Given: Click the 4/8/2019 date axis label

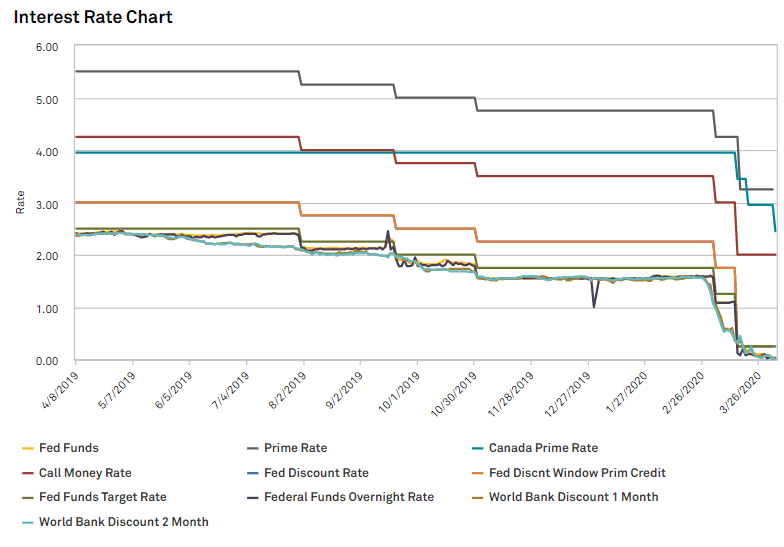Looking at the screenshot, I should (x=60, y=390).
